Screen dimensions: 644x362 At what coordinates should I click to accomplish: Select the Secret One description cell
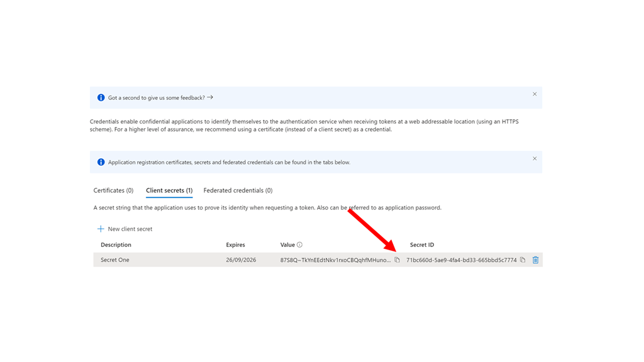pyautogui.click(x=115, y=260)
